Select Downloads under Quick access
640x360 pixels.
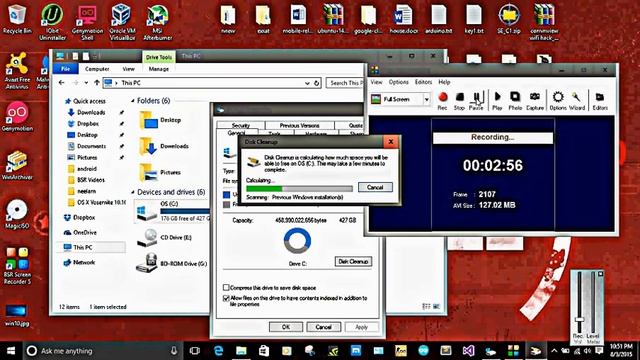point(91,112)
